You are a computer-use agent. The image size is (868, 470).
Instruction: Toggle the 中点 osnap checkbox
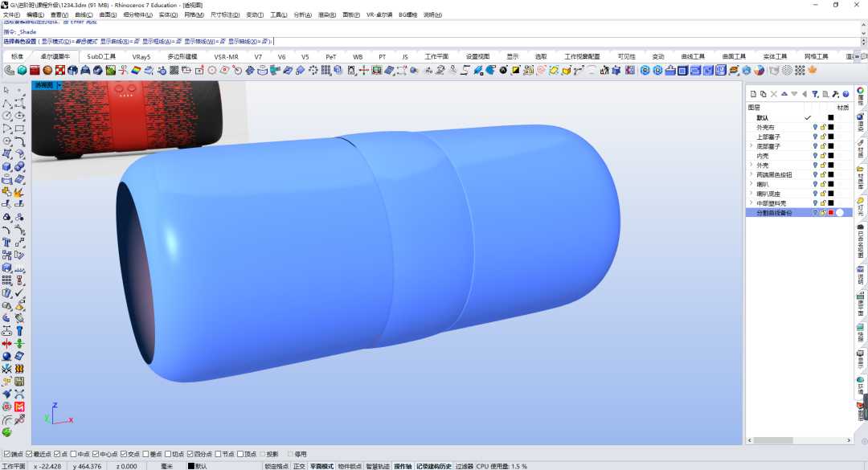pyautogui.click(x=74, y=454)
